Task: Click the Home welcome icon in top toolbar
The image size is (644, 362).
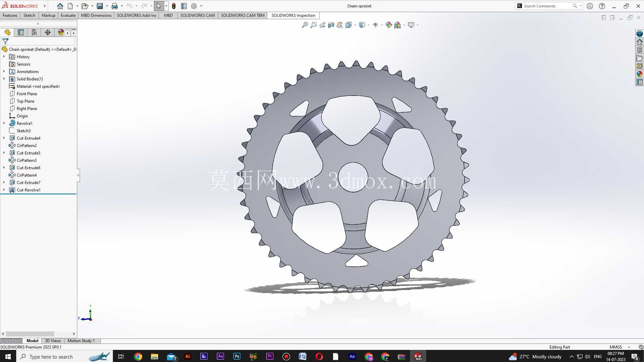Action: pos(60,6)
